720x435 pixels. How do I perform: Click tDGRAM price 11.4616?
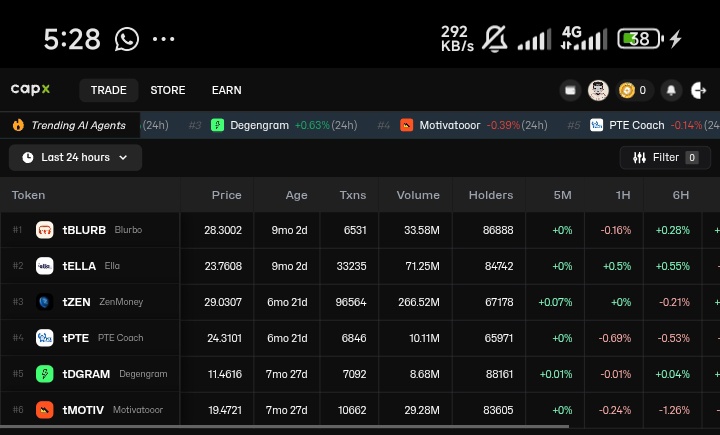click(x=225, y=374)
